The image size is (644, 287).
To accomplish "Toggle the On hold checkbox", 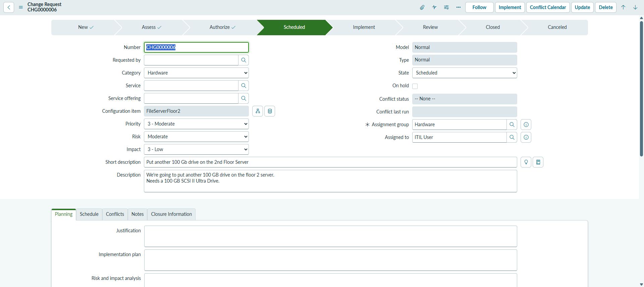I will (415, 86).
